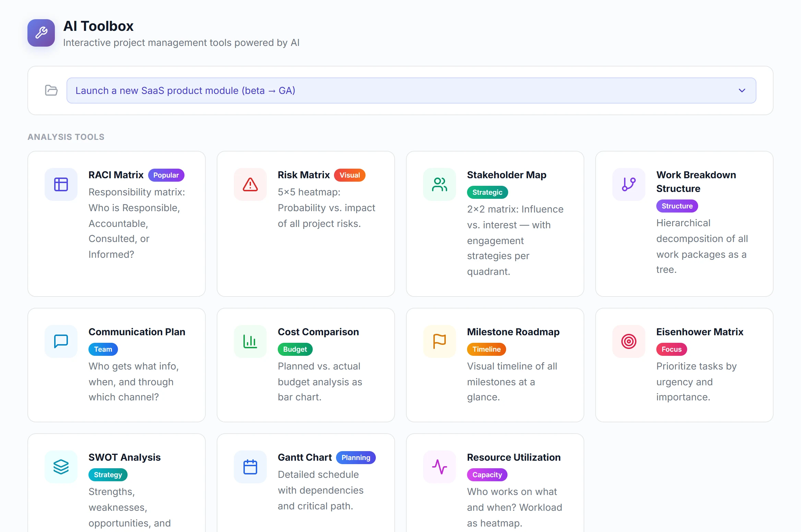
Task: Open the Risk Matrix tool title
Action: [x=304, y=175]
